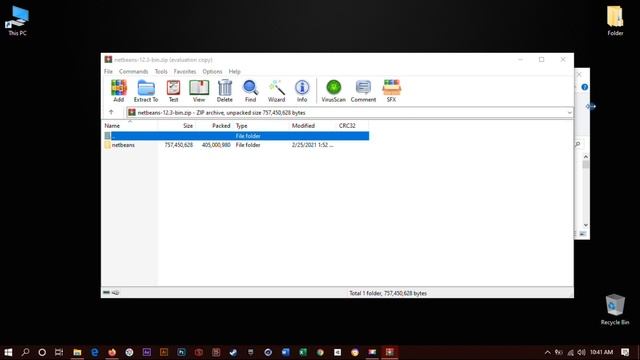The width and height of the screenshot is (640, 360).
Task: Click the volume speaker tray icon
Action: point(582,352)
